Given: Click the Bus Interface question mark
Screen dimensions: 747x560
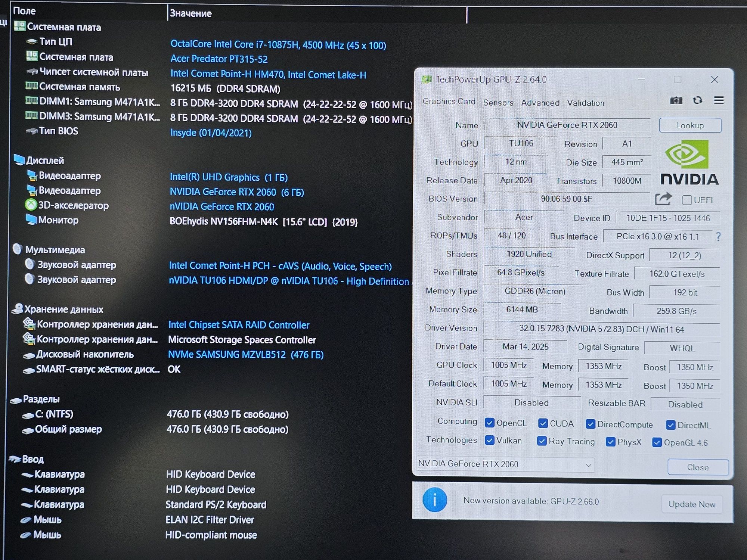Looking at the screenshot, I should [718, 236].
